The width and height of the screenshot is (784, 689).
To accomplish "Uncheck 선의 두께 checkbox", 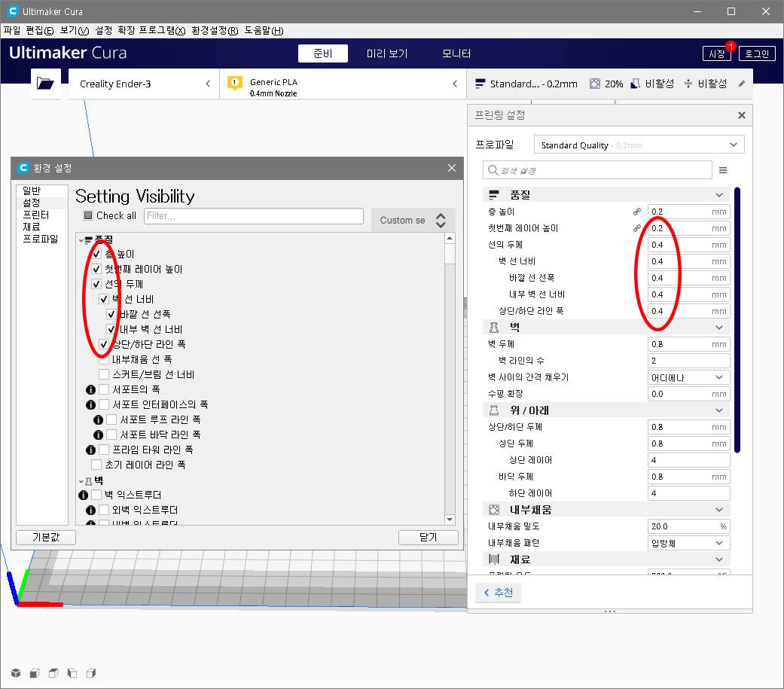I will click(96, 284).
